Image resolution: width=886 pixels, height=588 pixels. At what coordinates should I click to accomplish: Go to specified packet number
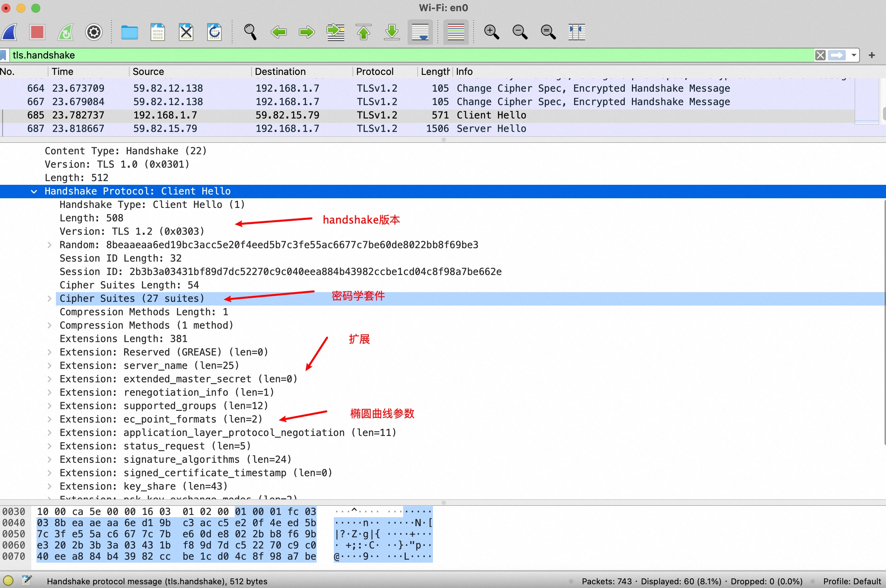point(335,32)
